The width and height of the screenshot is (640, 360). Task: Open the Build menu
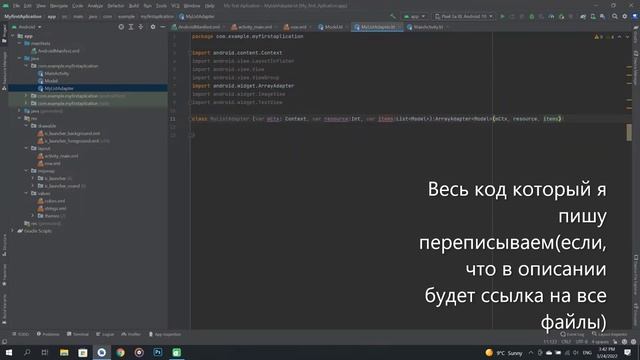[x=133, y=6]
